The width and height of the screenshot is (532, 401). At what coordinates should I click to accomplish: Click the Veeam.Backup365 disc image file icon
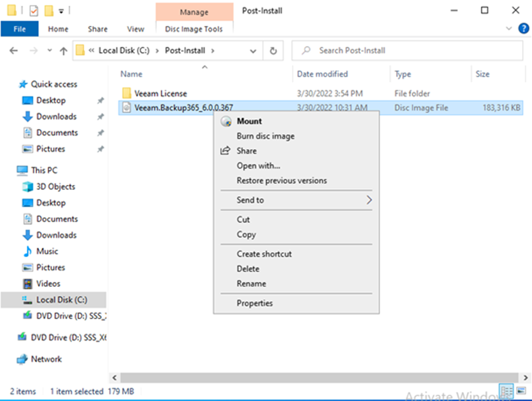coord(126,108)
